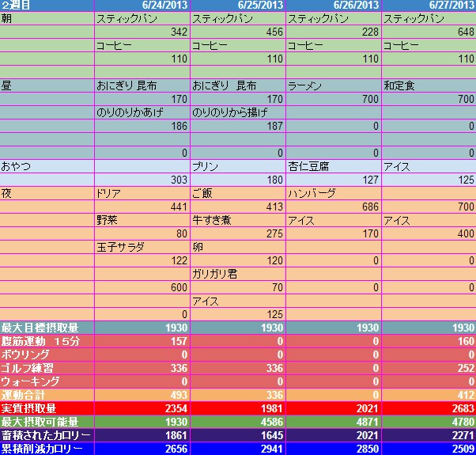Viewport: 476px width, 455px height.
Task: Select the ボウリング row label
Action: pos(47,355)
